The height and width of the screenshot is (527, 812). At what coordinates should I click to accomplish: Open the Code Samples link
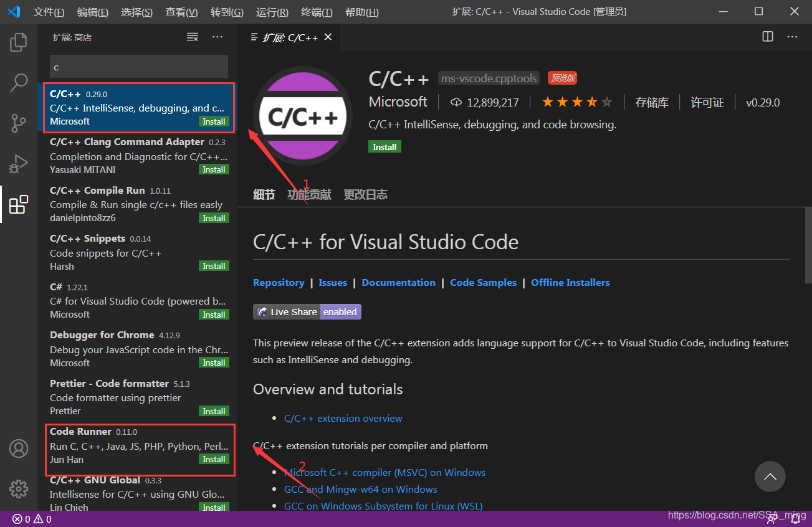[x=484, y=282]
